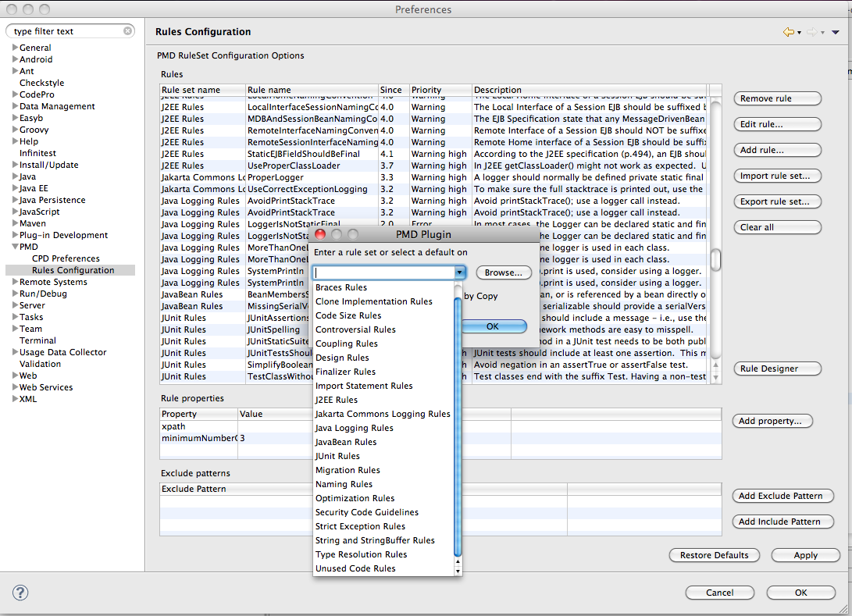This screenshot has width=852, height=616.
Task: Choose Strict Exception Rules entry
Action: 383,526
